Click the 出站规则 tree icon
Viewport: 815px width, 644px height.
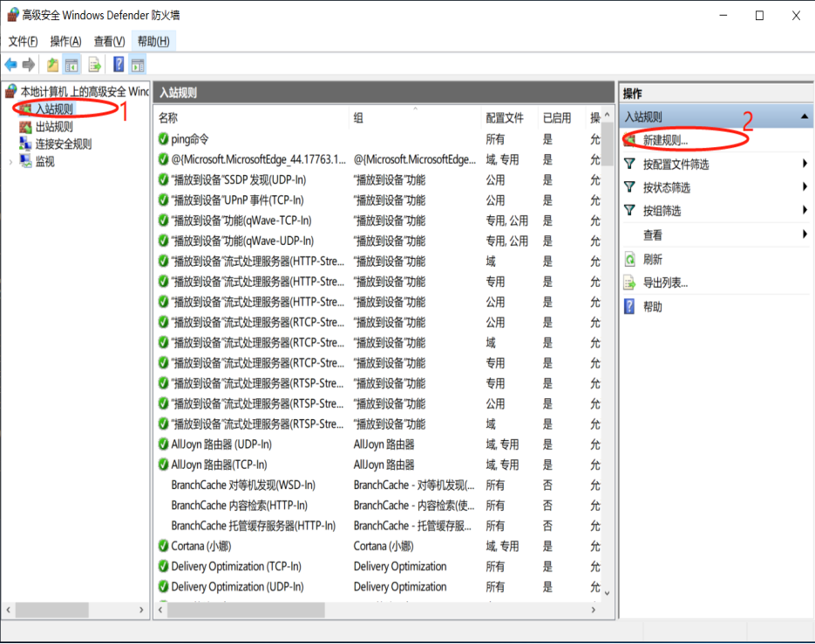pos(25,127)
